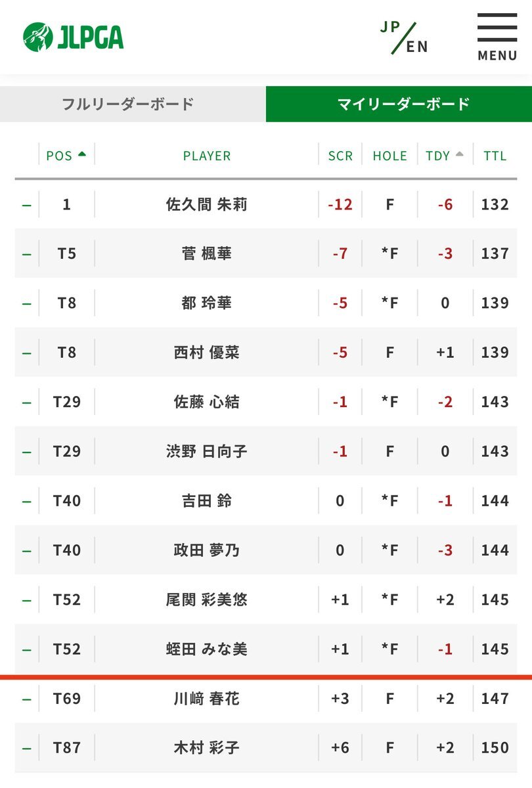This screenshot has height=788, width=532.
Task: Click the minus icon next to 都 玲華
Action: pyautogui.click(x=26, y=303)
